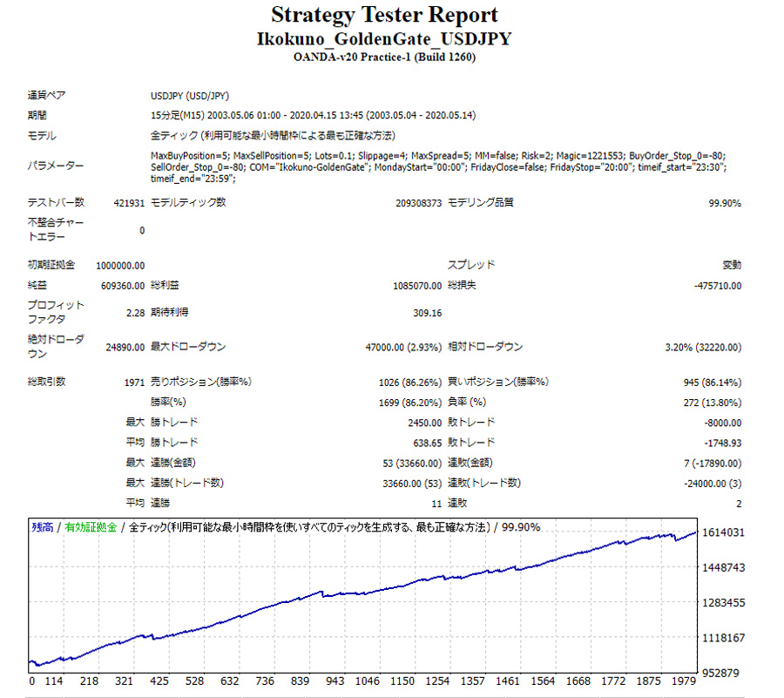Image resolution: width=784 pixels, height=698 pixels.
Task: Click the expected payoff value 309.16
Action: pos(428,313)
